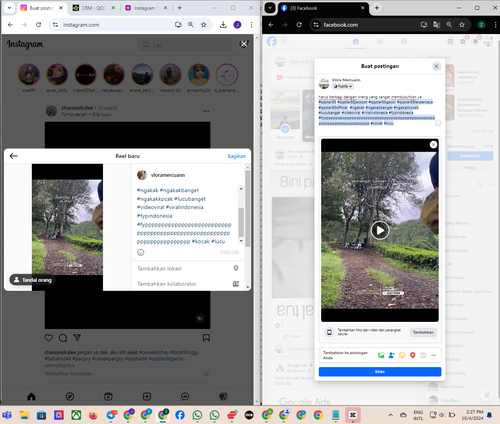The image size is (500, 424).
Task: Open three-dots menu on chassandralee post
Action: (206, 111)
